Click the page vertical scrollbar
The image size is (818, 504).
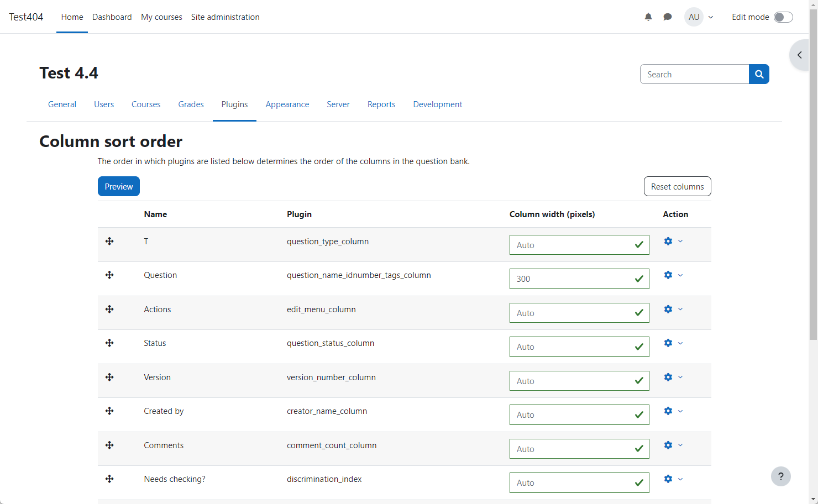pos(813,175)
